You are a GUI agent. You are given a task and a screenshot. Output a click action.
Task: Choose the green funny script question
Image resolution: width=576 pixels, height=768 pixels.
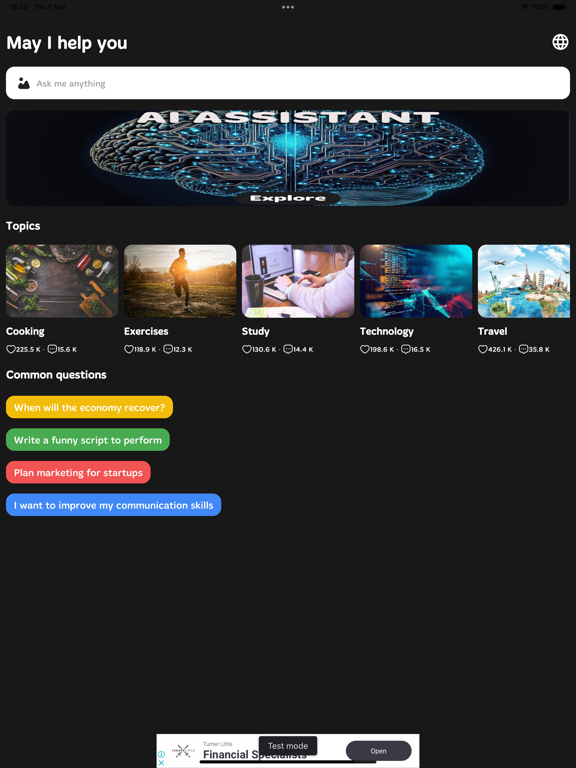(x=88, y=440)
